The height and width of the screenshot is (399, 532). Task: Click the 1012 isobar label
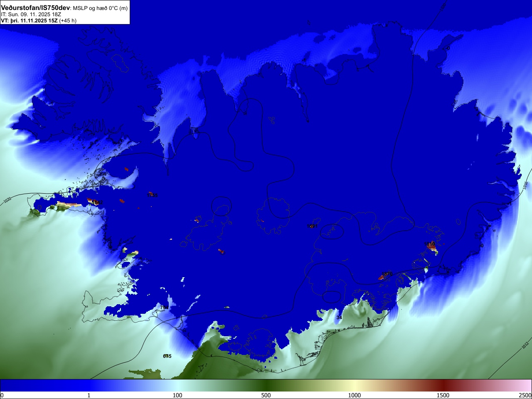(x=525, y=345)
